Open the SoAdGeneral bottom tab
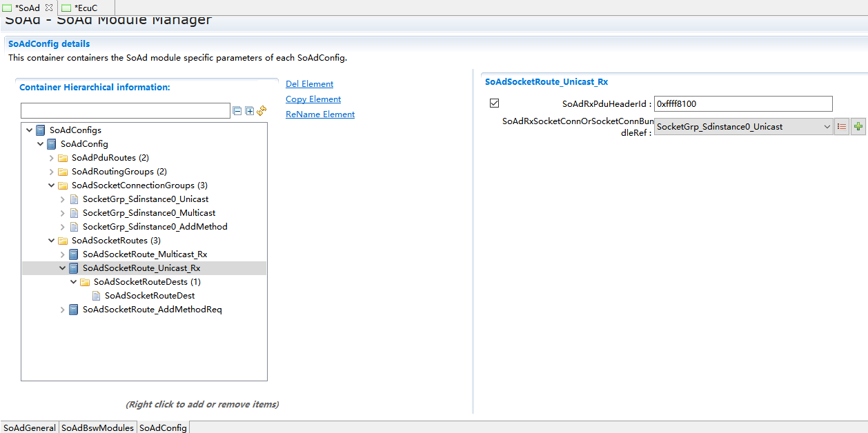The image size is (868, 433). [x=29, y=427]
